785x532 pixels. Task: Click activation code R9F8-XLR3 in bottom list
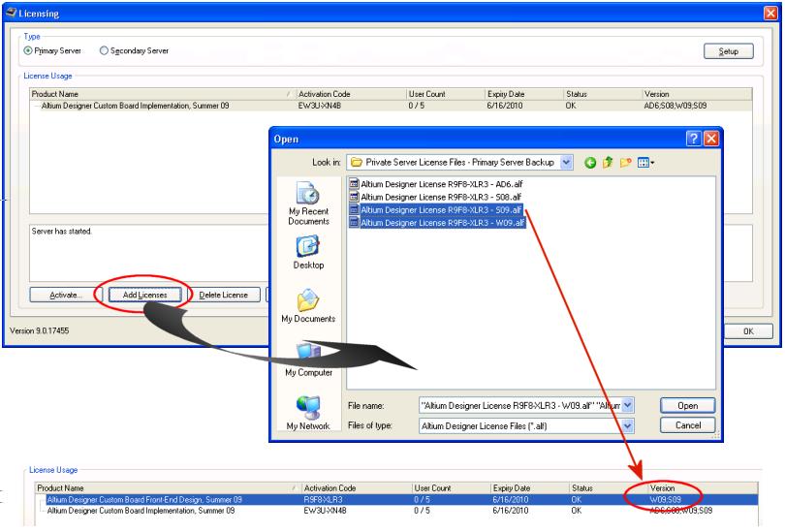click(323, 499)
